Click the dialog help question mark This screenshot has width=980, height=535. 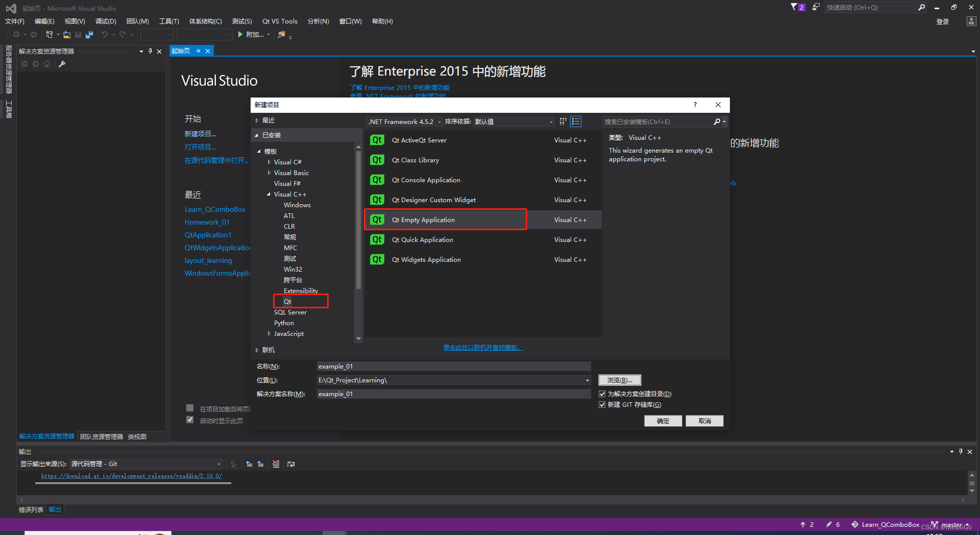[x=695, y=105]
